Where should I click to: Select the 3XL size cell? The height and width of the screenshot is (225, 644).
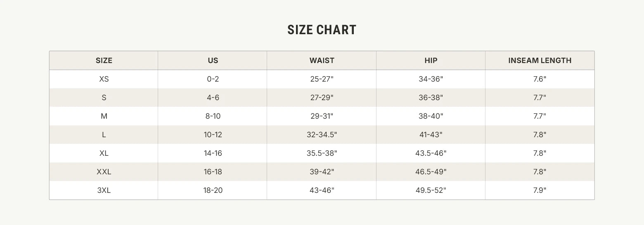[104, 190]
